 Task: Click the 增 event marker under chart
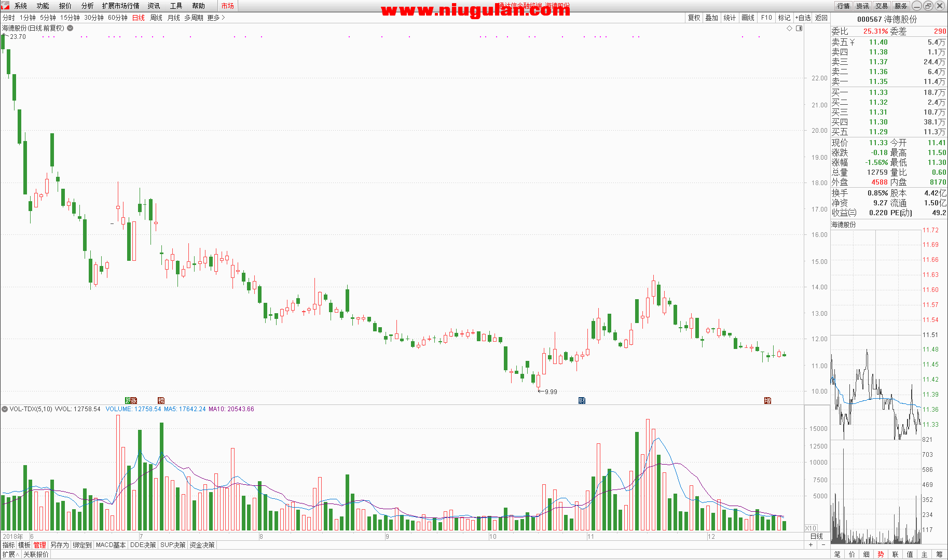pos(767,400)
